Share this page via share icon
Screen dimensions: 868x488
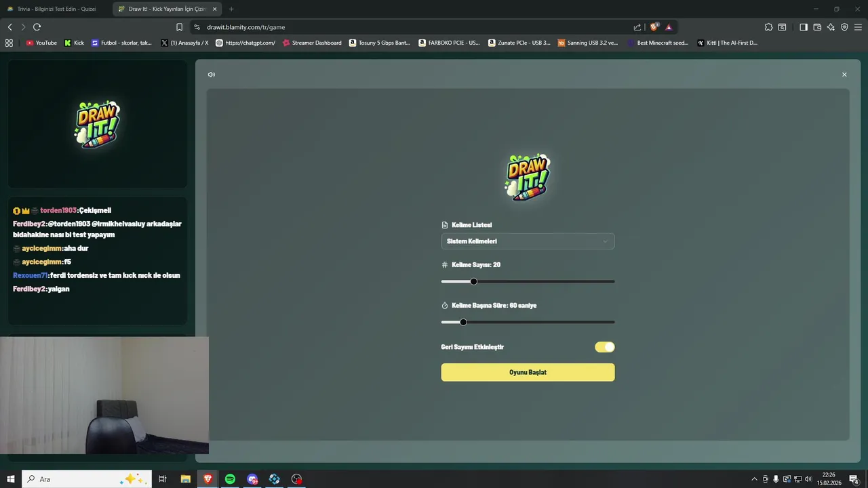click(637, 27)
